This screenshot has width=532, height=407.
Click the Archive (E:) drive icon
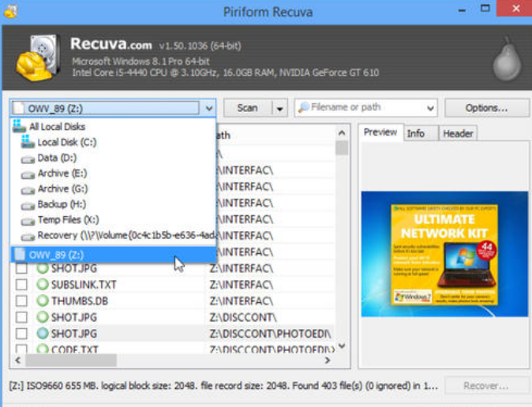(28, 174)
